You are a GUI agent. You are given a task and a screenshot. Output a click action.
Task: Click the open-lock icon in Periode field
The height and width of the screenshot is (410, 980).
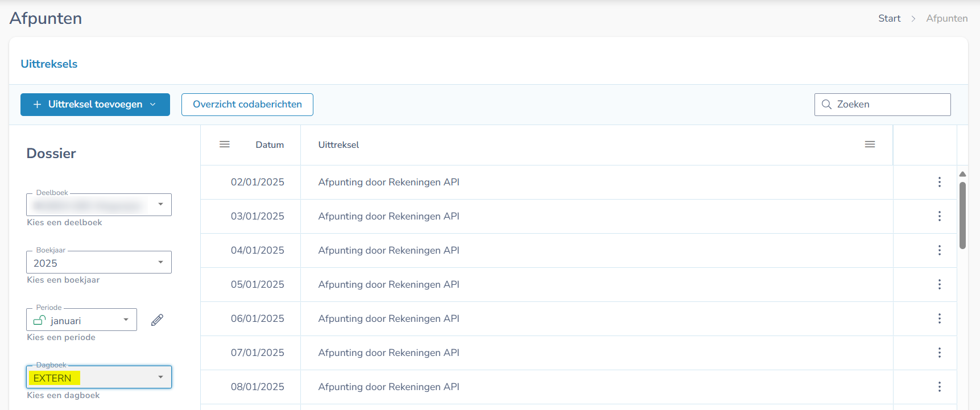point(39,321)
